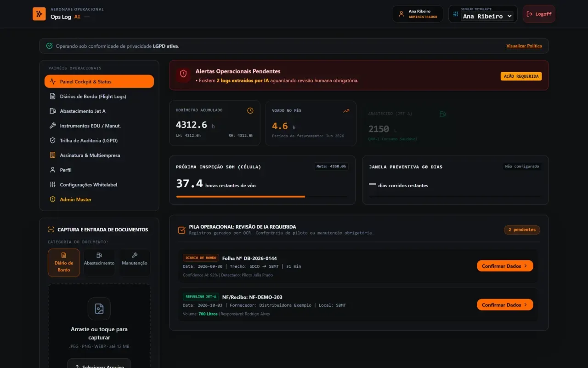Click the Diário de Bordo tag on first record
The width and height of the screenshot is (588, 368).
click(201, 258)
